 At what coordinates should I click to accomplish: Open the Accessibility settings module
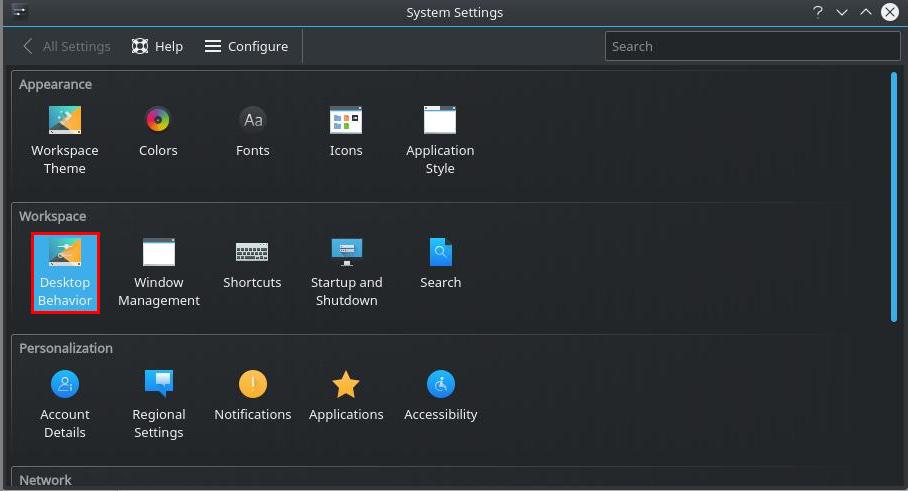(441, 396)
